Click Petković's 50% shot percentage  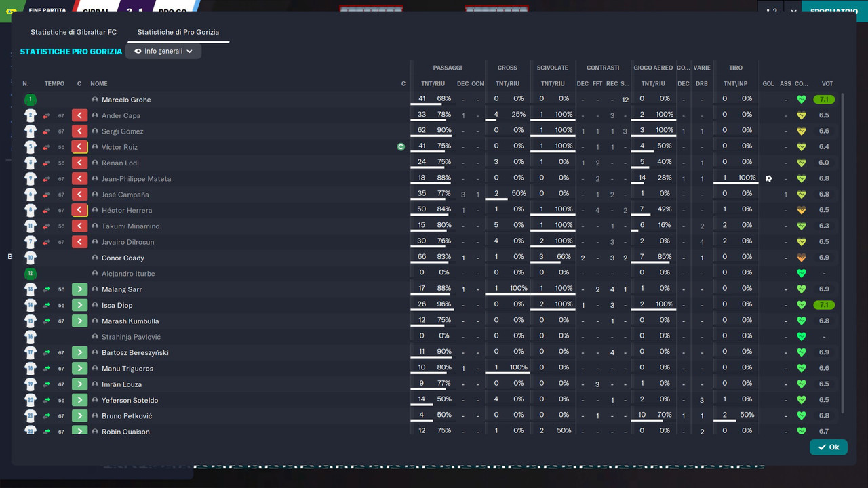(x=747, y=415)
